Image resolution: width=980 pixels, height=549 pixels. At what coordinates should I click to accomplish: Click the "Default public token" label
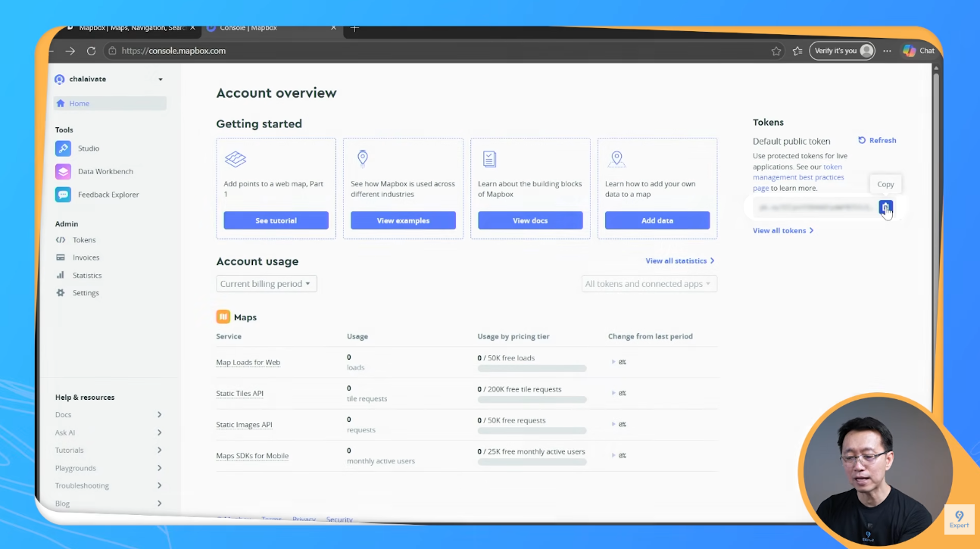pos(791,141)
